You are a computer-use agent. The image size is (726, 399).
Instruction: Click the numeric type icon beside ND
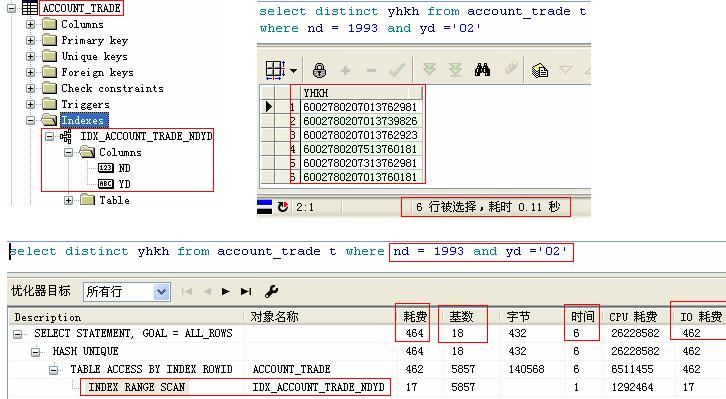[x=106, y=168]
